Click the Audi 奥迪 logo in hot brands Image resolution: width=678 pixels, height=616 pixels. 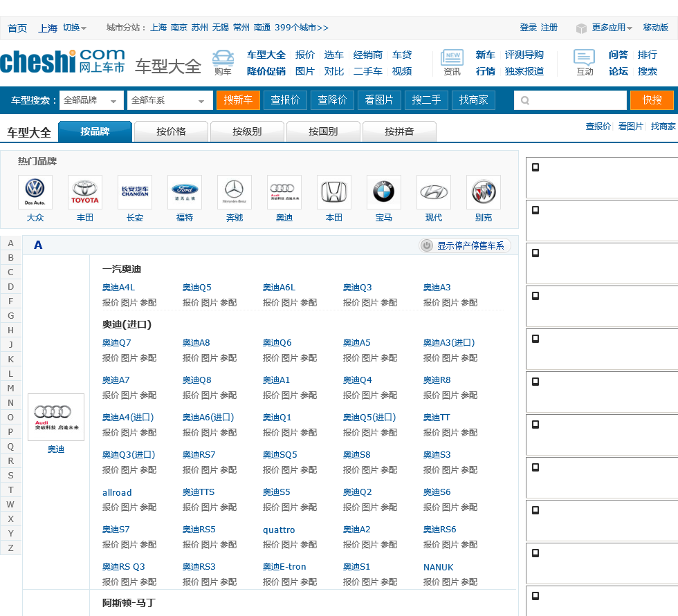284,192
